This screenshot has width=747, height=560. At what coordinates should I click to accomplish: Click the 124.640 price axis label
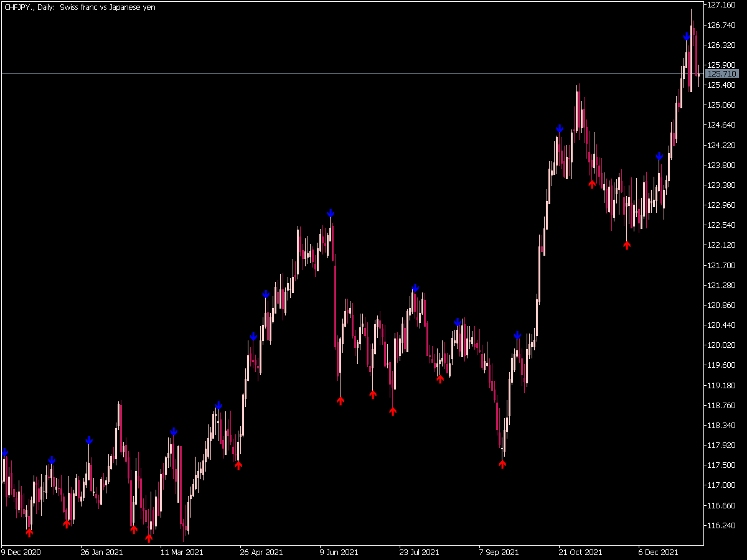coord(722,125)
